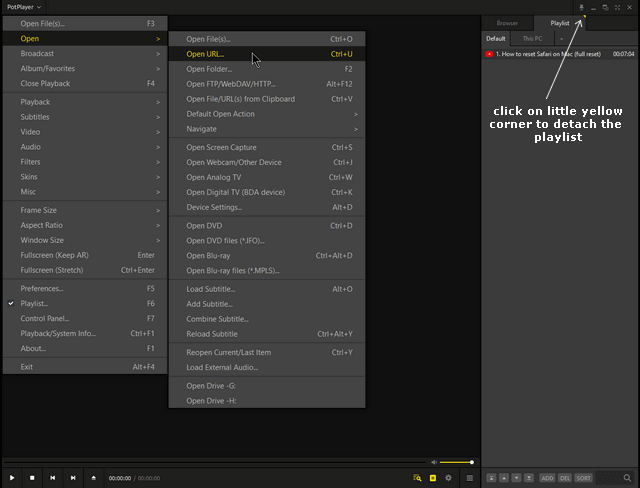Click the restore window icon in title bar
640x488 pixels.
[606, 7]
